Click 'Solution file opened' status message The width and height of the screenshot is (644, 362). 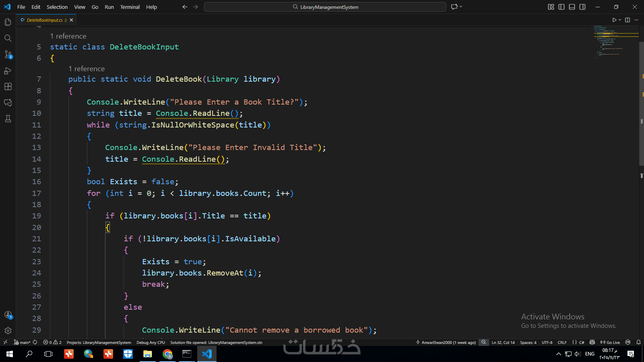point(216,342)
